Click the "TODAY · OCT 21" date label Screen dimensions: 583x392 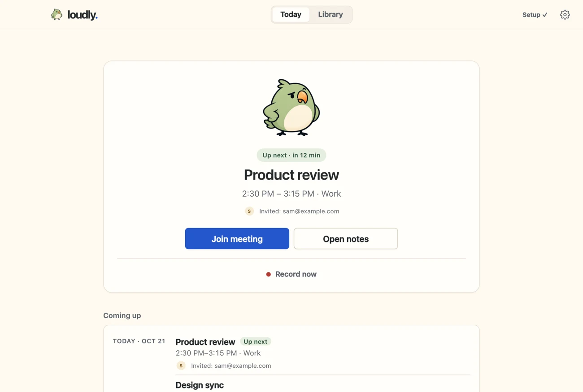pos(139,341)
